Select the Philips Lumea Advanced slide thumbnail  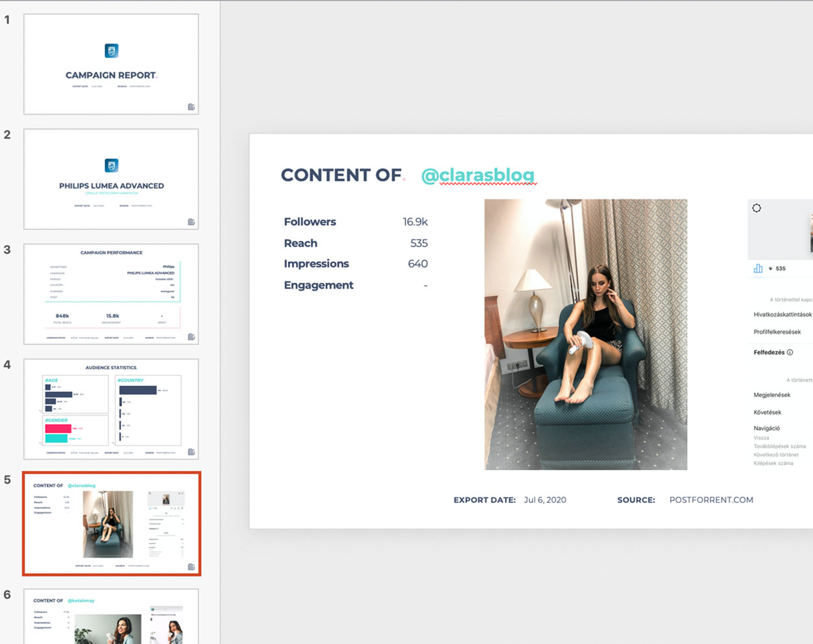pos(111,179)
